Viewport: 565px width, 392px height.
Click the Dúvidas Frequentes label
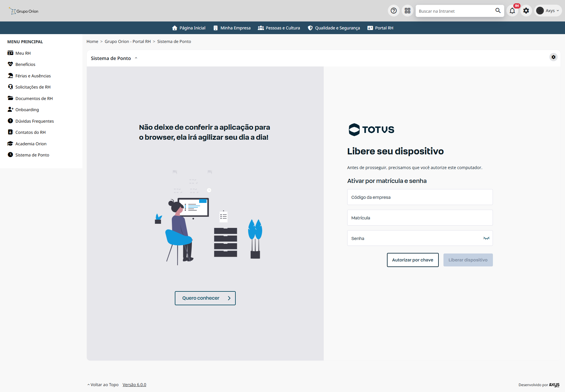(x=35, y=121)
